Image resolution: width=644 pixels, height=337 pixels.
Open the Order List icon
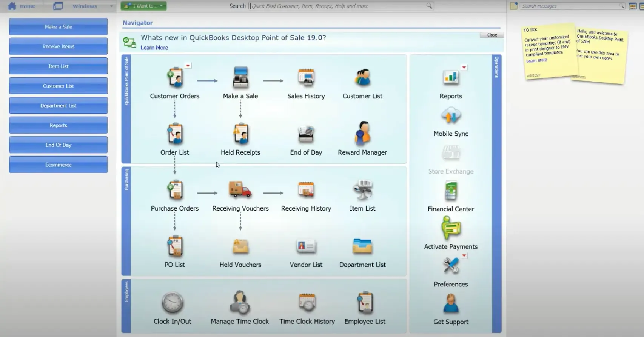tap(175, 134)
